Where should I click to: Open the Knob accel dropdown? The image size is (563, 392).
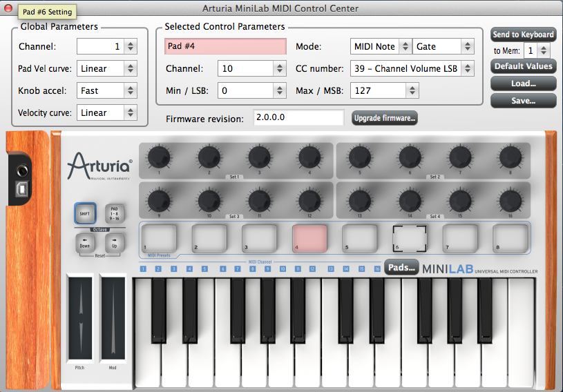click(107, 90)
